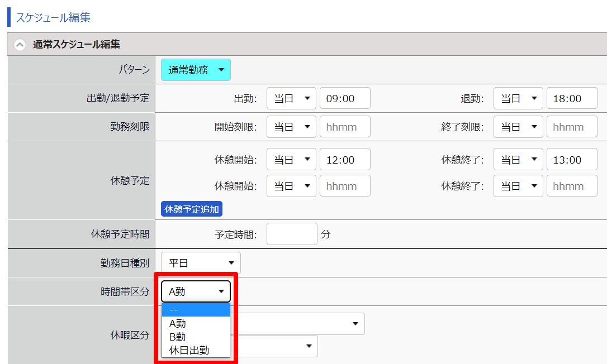Open the second row 休憩終了 day dropdown
Viewport: 607px width, 364px height.
(518, 186)
